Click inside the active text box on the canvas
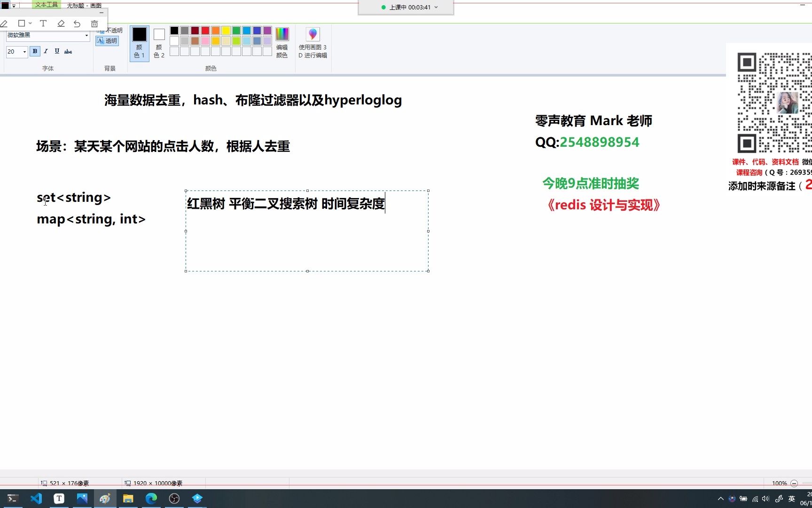 coord(307,230)
